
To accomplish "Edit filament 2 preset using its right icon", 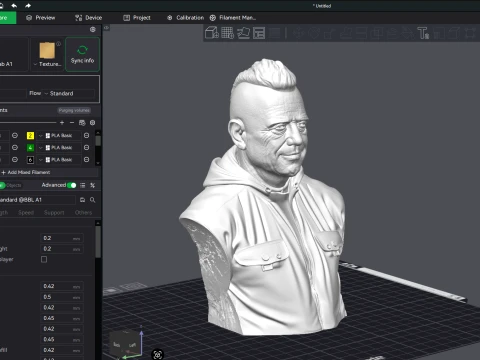I will [86, 135].
